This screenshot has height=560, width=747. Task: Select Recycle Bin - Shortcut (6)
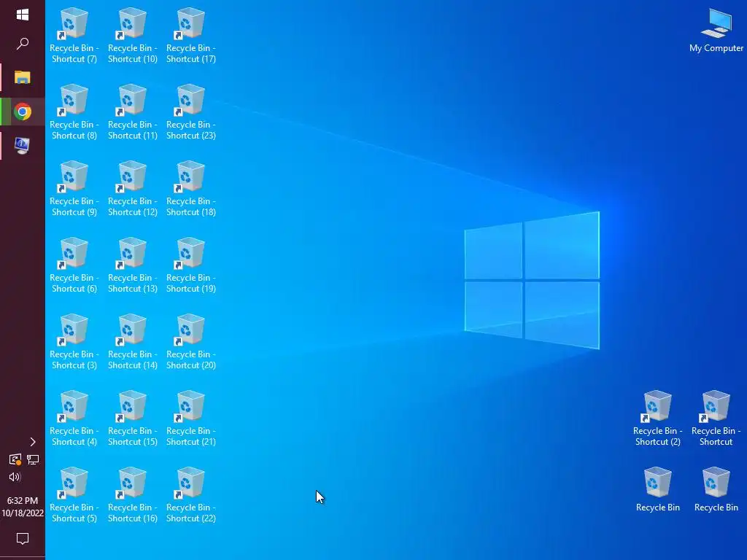point(74,265)
